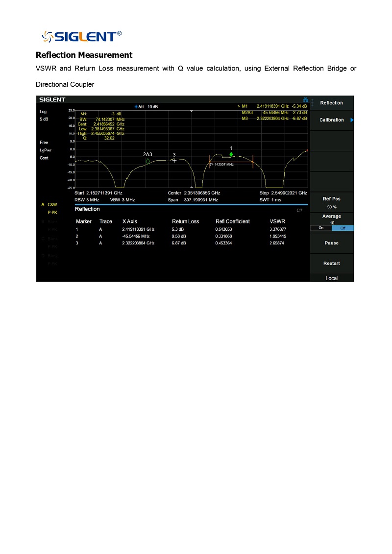Click return loss value 6.87 dB
Image resolution: width=392 pixels, height=554 pixels.
[179, 243]
